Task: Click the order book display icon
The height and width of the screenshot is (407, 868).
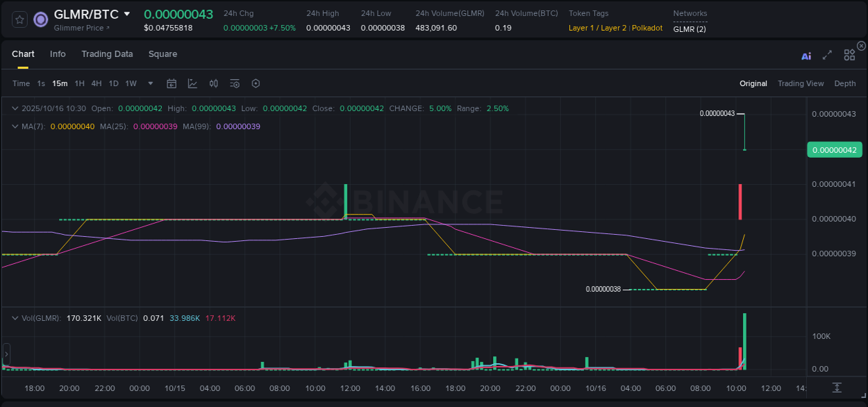Action: tap(213, 83)
